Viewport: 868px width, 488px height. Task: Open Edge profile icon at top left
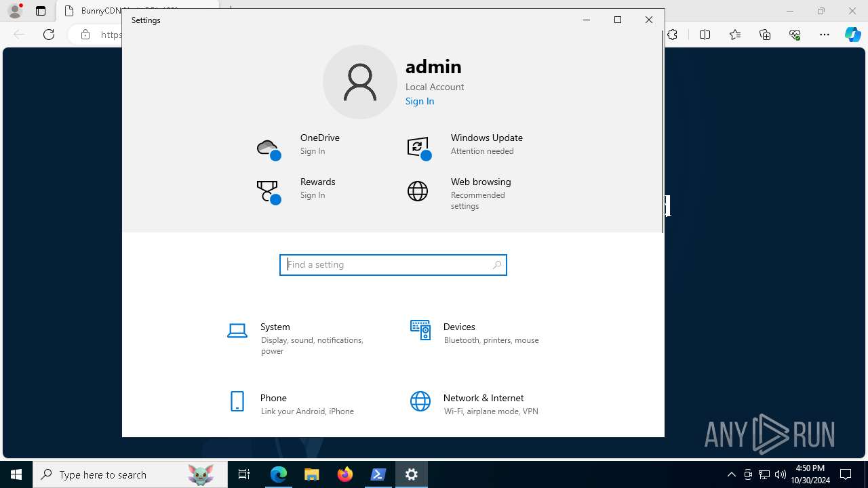(x=14, y=11)
